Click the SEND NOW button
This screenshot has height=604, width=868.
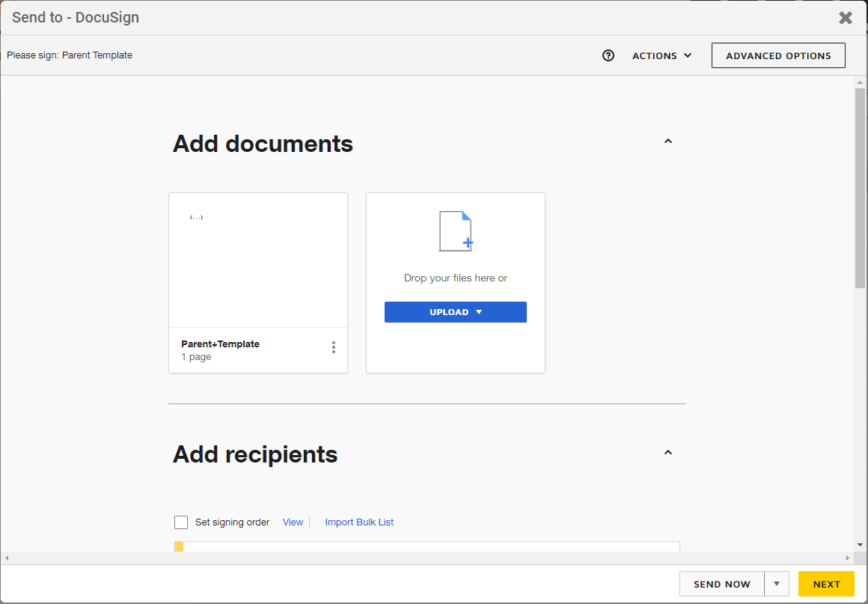click(721, 584)
